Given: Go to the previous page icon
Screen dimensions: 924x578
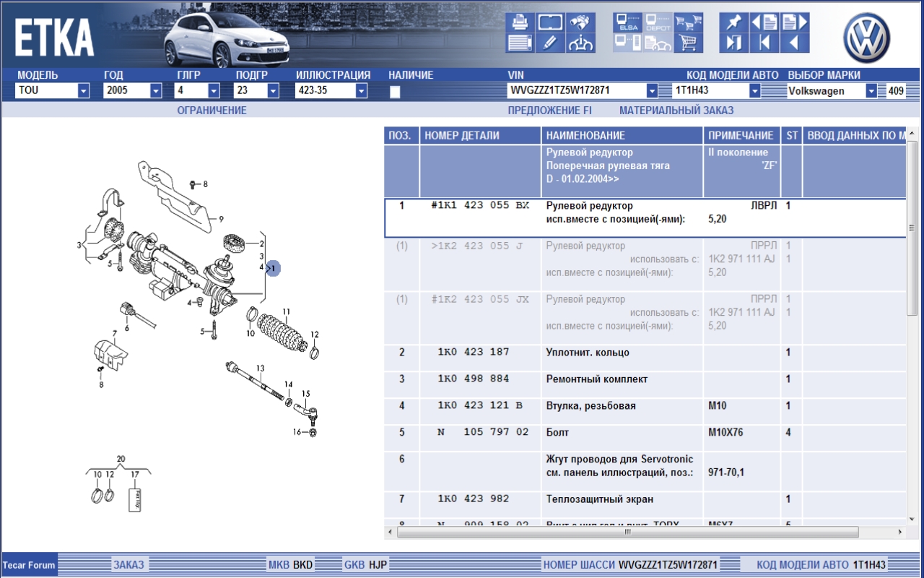Looking at the screenshot, I should coord(764,22).
